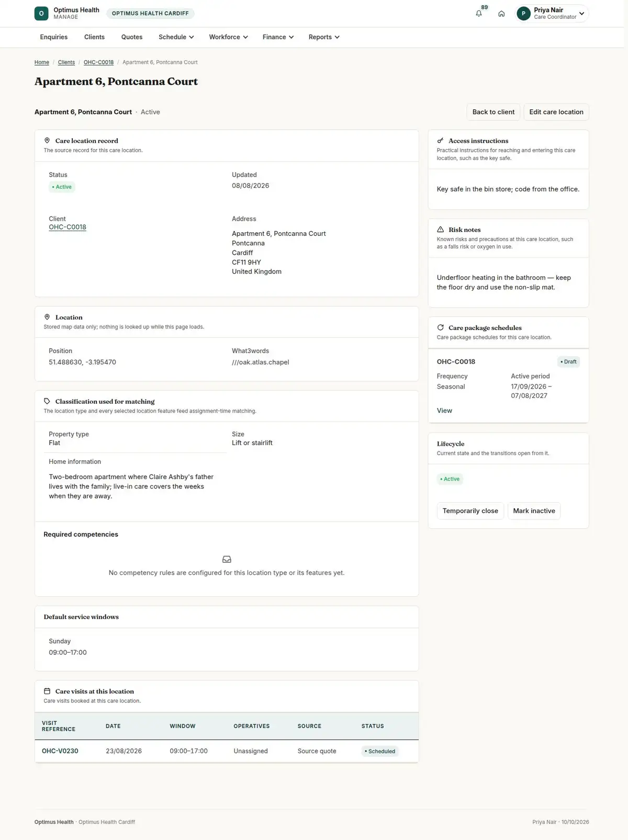The image size is (628, 840).
Task: Click the Access instructions key icon
Action: 440,141
